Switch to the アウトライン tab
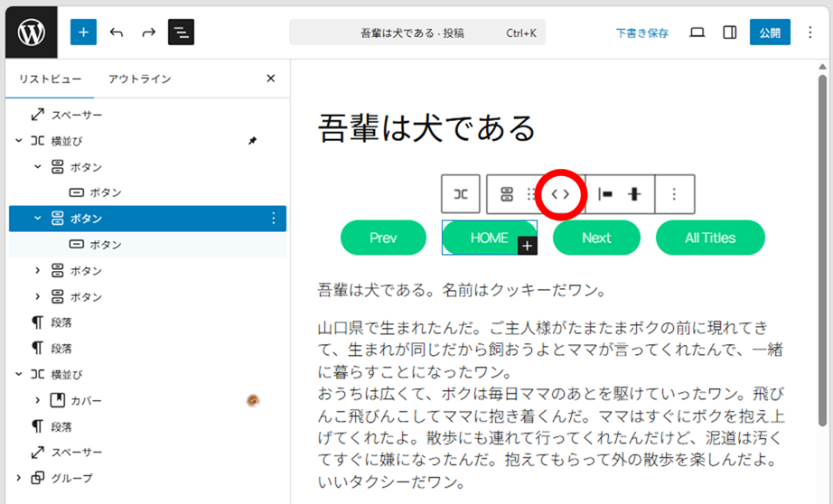Screen dimensions: 833x504 point(139,79)
